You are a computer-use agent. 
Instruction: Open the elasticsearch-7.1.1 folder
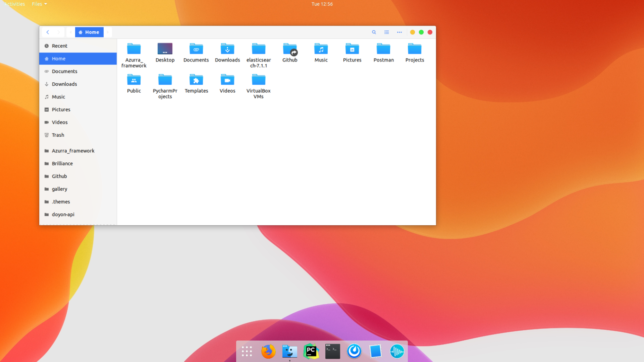259,49
